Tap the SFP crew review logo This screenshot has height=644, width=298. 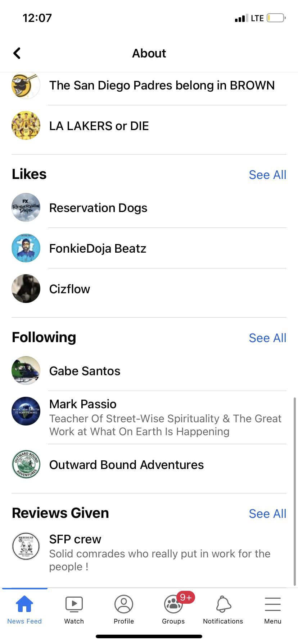click(x=26, y=546)
